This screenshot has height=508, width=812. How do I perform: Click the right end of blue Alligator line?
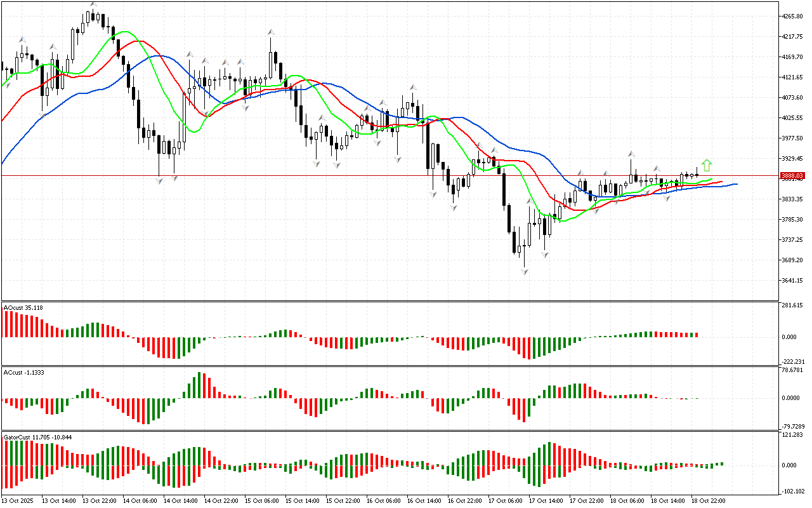(736, 184)
